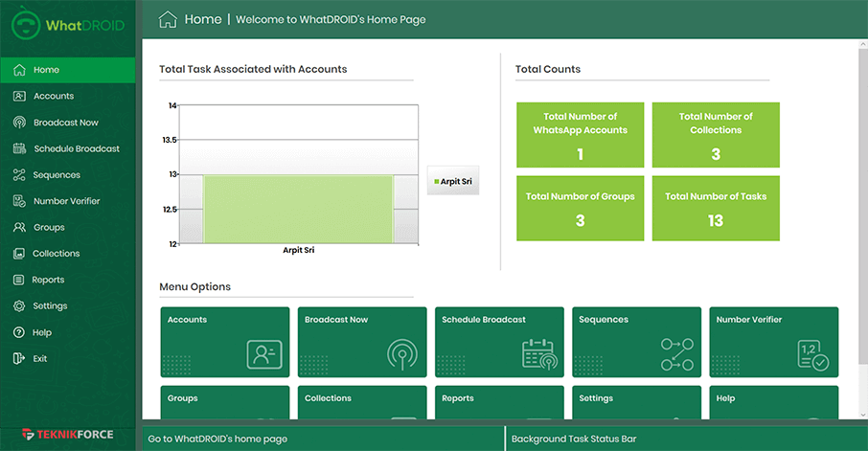Click the Total Number of Groups card

pyautogui.click(x=581, y=208)
